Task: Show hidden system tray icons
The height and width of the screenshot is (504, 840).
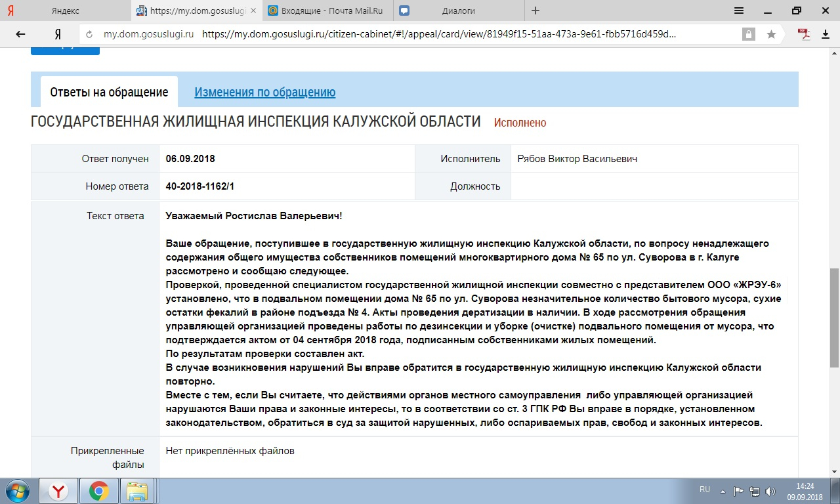Action: click(723, 491)
